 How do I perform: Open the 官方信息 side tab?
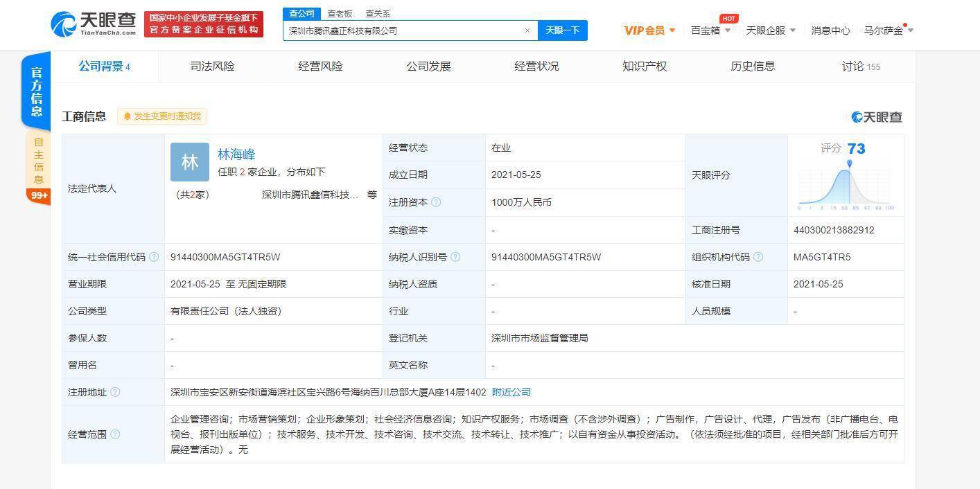click(36, 91)
